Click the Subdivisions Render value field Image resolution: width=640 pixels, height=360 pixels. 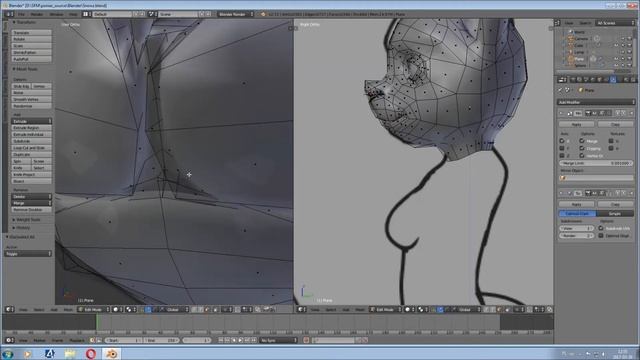pos(576,236)
